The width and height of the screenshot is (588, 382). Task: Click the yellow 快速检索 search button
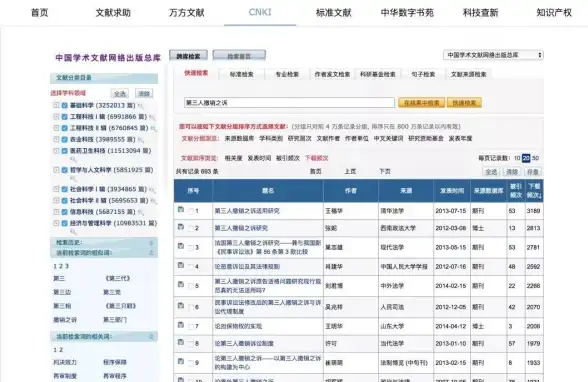click(x=464, y=103)
